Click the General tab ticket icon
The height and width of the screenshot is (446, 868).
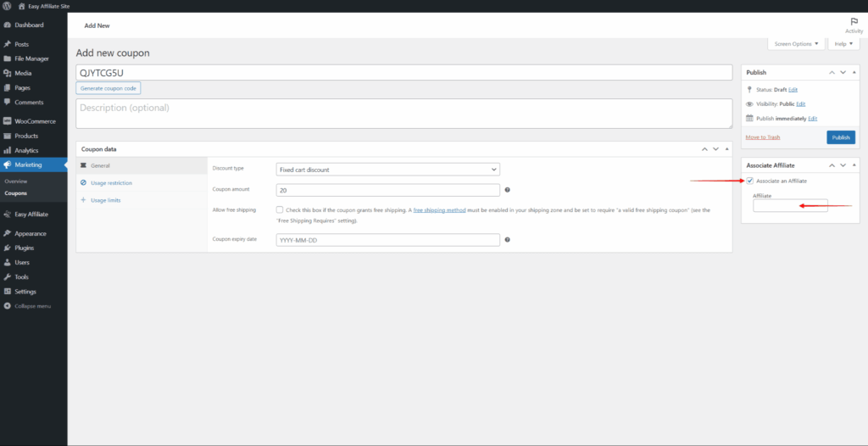pos(84,165)
